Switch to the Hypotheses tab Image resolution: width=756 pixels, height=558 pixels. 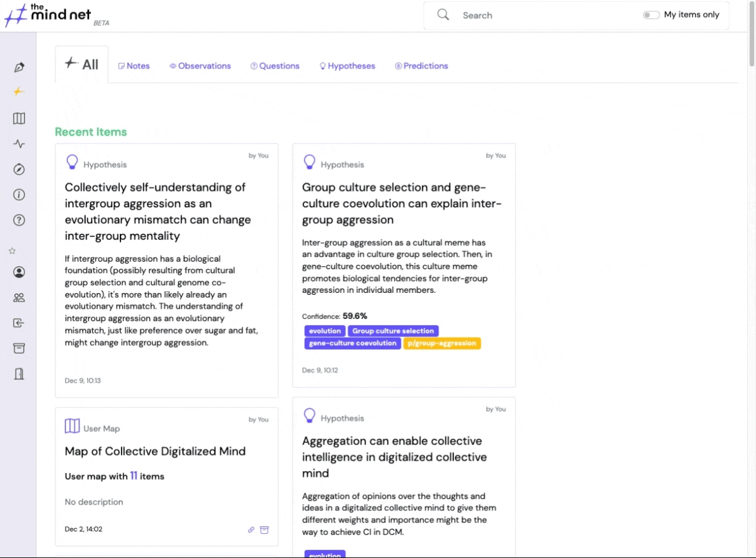pyautogui.click(x=347, y=66)
